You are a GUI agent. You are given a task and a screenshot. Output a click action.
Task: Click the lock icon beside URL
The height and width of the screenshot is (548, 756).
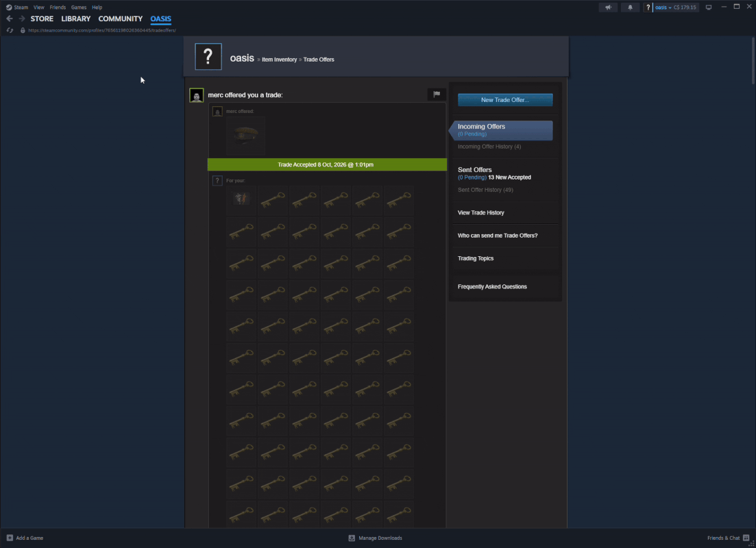pyautogui.click(x=23, y=30)
